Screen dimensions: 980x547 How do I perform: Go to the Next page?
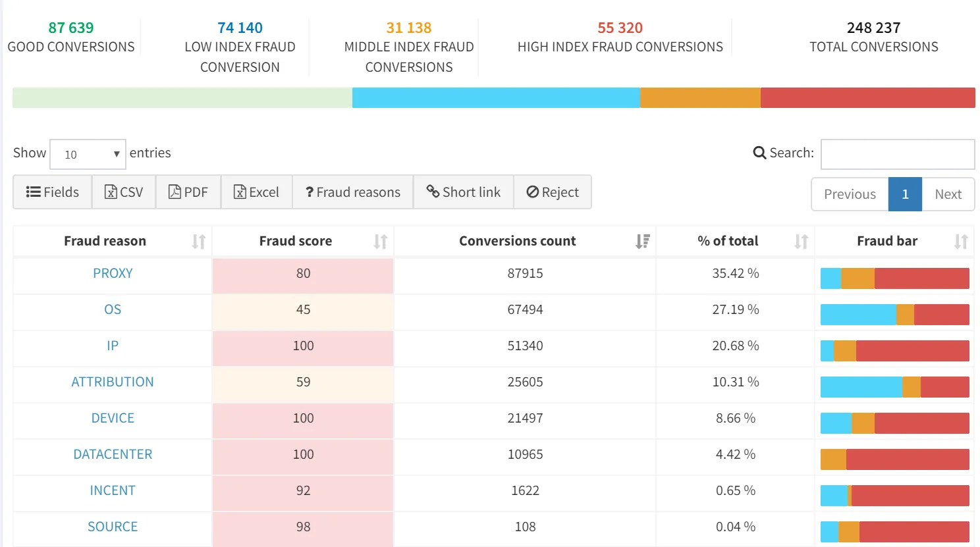point(948,194)
